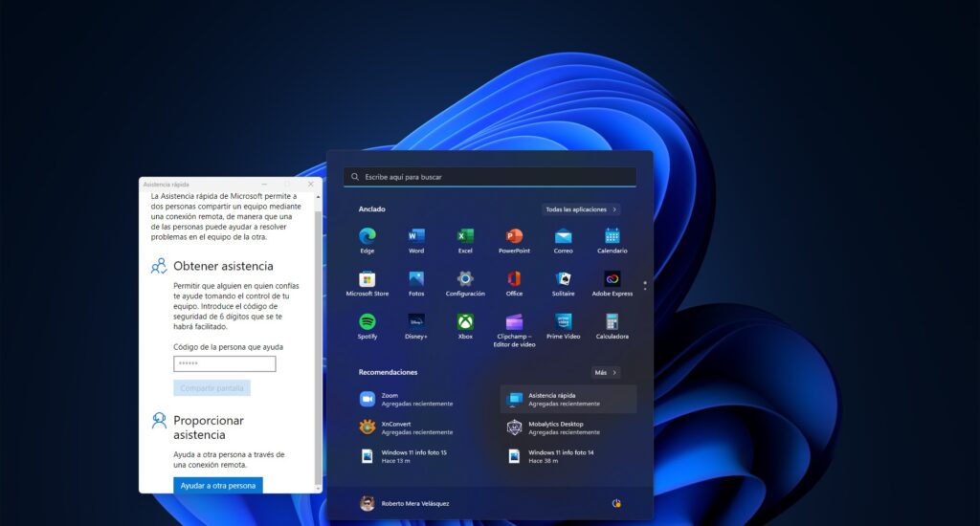Open Asistencia rápida recommended item
Viewport: 980px width, 526px height.
(568, 399)
